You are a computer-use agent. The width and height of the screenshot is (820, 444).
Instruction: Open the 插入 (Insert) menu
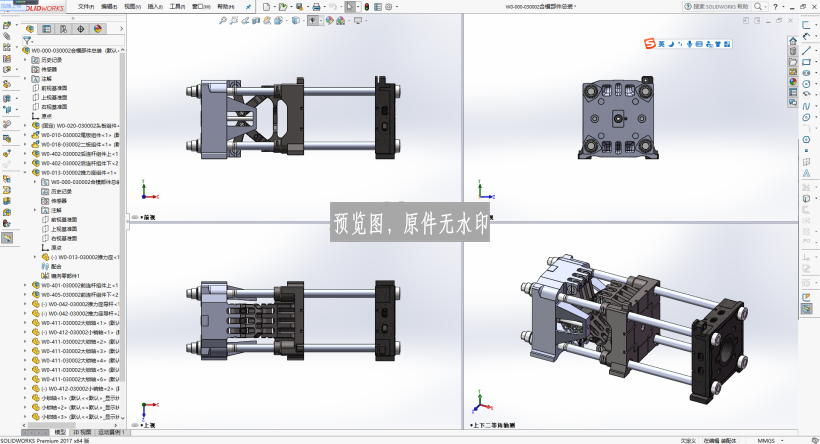[x=155, y=7]
